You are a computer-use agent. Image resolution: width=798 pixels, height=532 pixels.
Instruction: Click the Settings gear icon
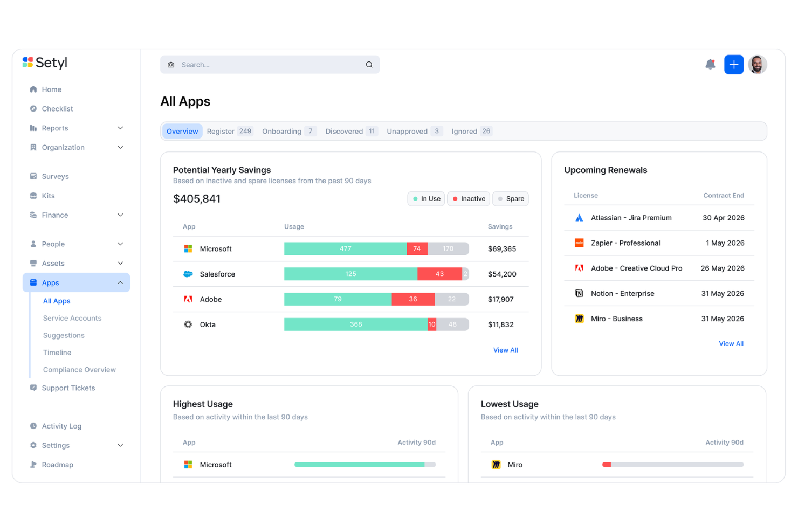pos(33,446)
